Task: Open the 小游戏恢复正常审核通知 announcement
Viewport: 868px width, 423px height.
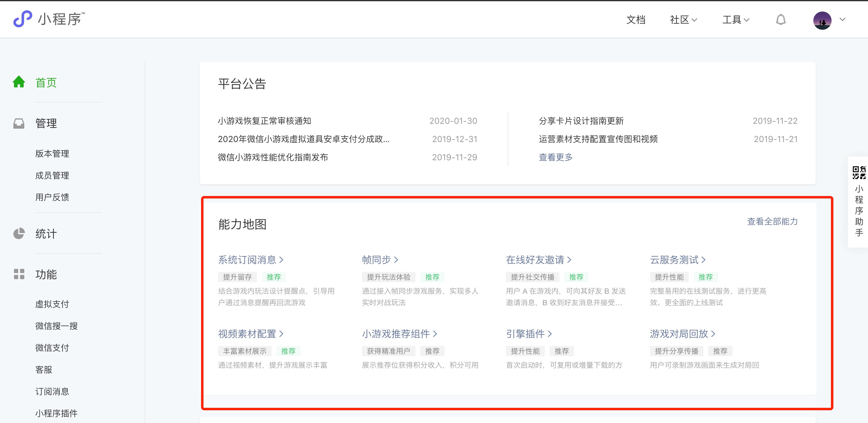Action: pyautogui.click(x=264, y=121)
